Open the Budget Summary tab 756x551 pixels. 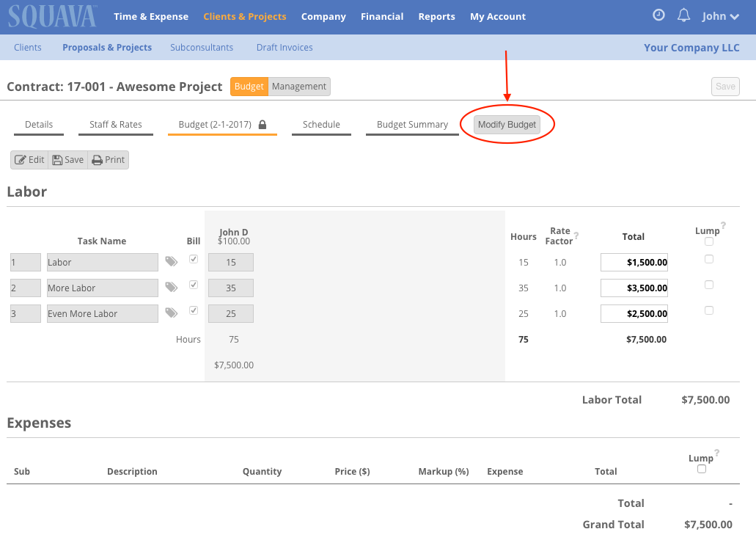pos(412,124)
